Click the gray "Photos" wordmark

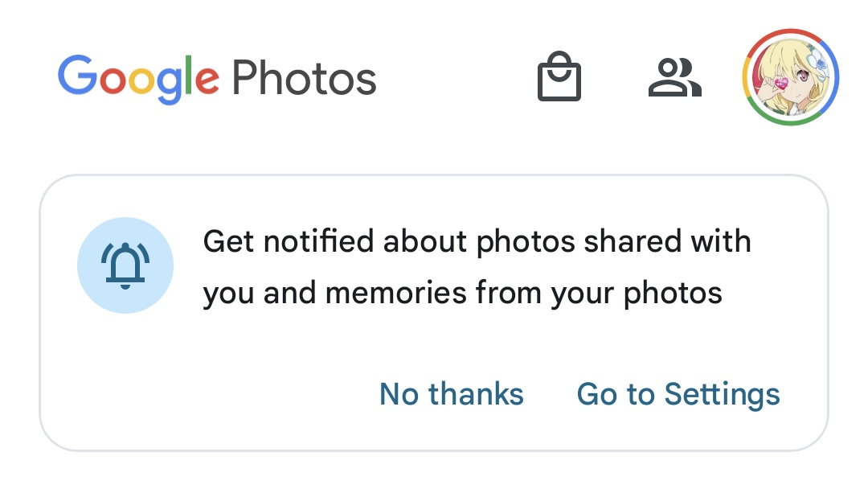pyautogui.click(x=305, y=78)
